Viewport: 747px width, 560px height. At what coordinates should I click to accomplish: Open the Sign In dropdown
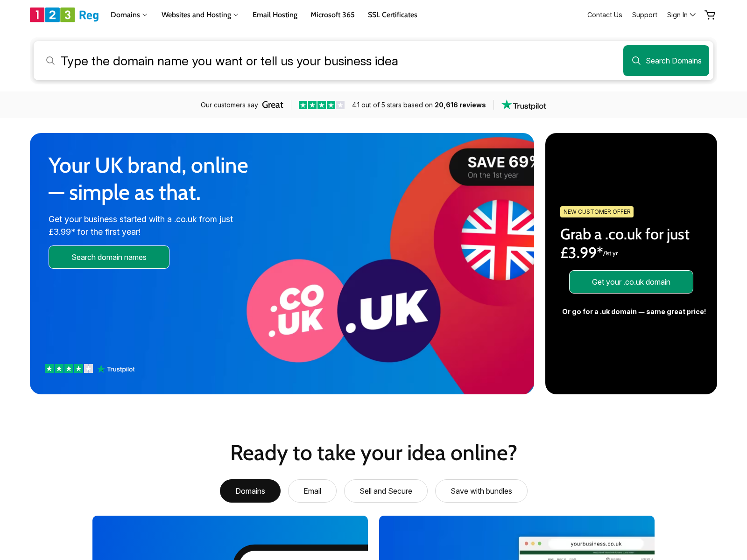coord(681,15)
